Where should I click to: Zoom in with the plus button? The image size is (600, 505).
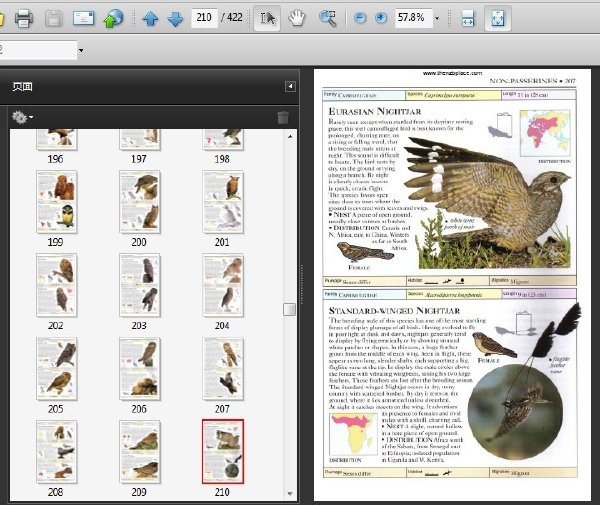click(381, 18)
